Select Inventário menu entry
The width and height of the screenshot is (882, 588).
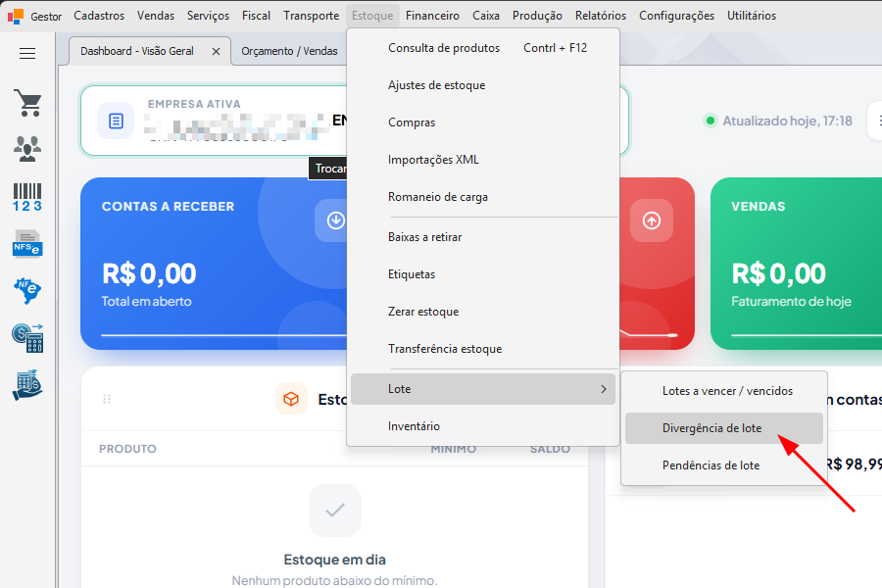pos(483,426)
